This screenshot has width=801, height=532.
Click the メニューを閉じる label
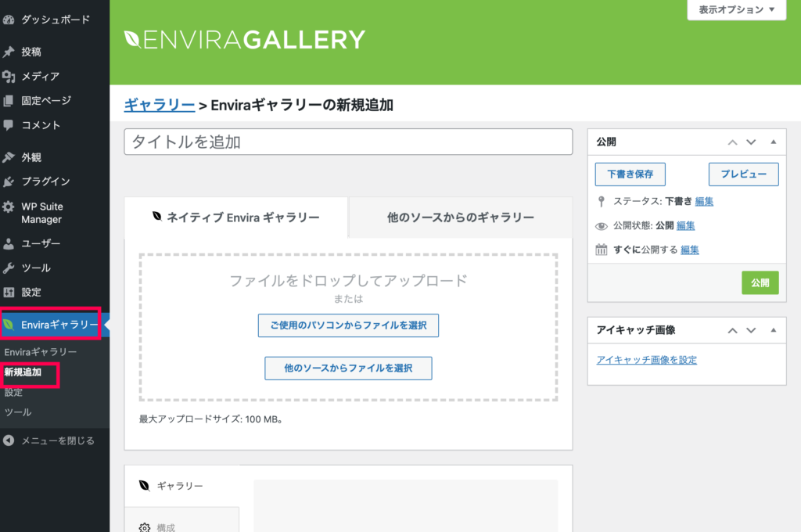[58, 440]
